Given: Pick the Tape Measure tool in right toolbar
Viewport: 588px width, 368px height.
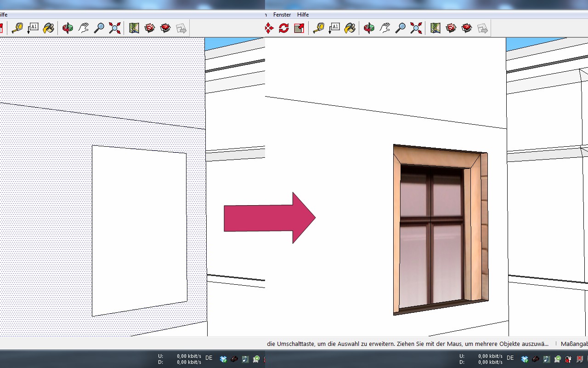Looking at the screenshot, I should click(319, 28).
